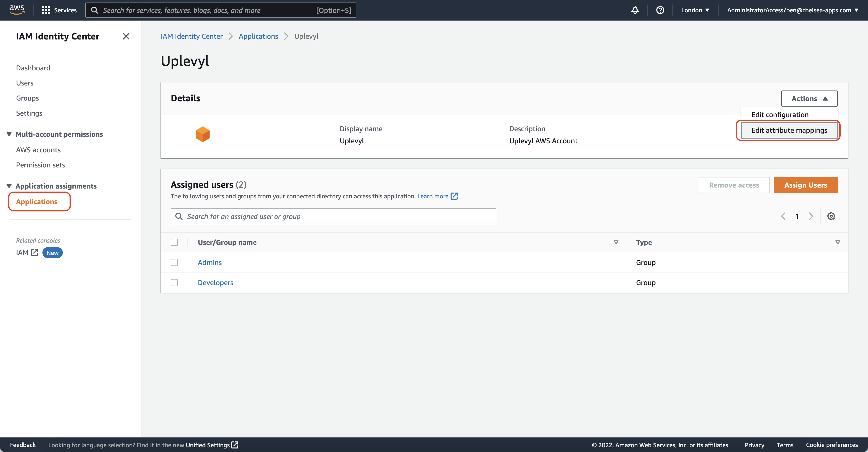Open the London region dropdown
The height and width of the screenshot is (452, 868).
(x=695, y=10)
